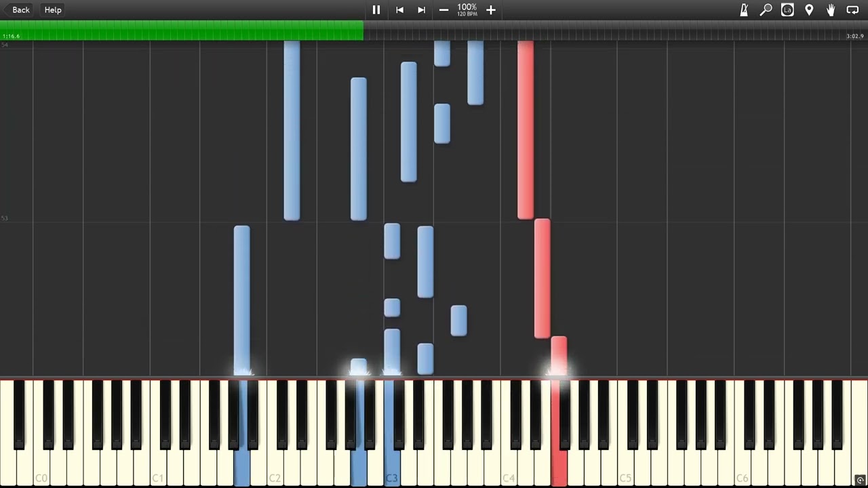Click the total time 3:02.9
Image resolution: width=868 pixels, height=488 pixels.
(x=855, y=36)
